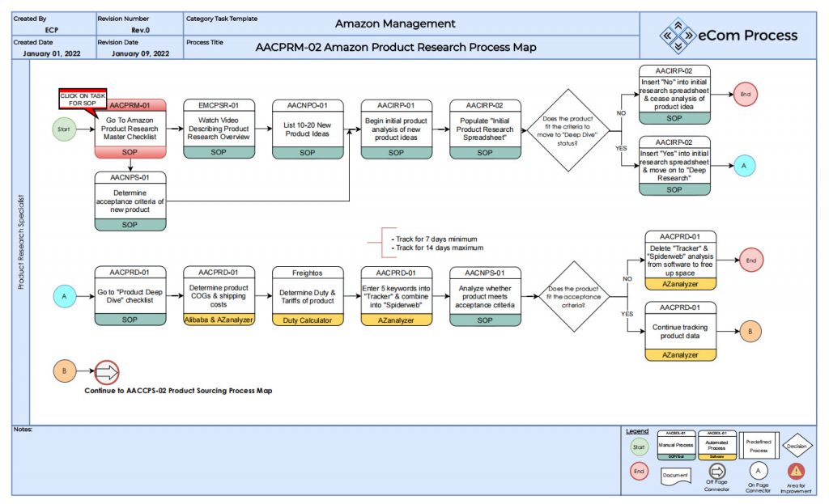The image size is (829, 504).
Task: Open SOP for EMCPSR-01 Watch Video task
Action: pos(219,153)
